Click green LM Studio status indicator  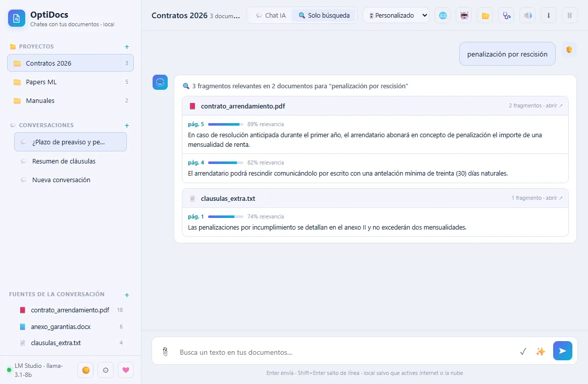point(9,370)
